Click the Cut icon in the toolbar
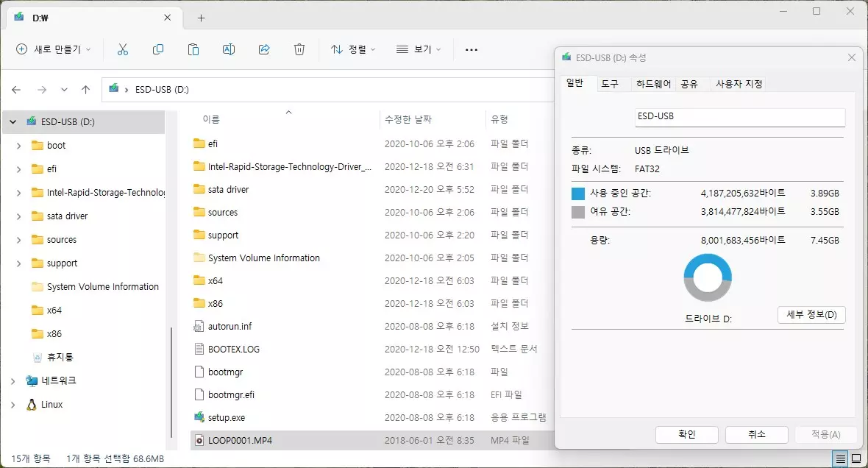Viewport: 868px width, 468px height. click(123, 49)
